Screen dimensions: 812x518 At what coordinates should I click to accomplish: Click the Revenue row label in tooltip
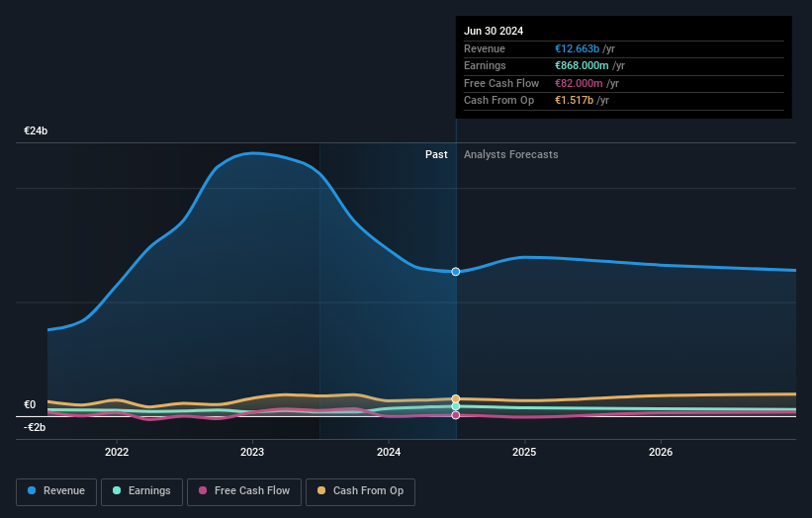[485, 48]
